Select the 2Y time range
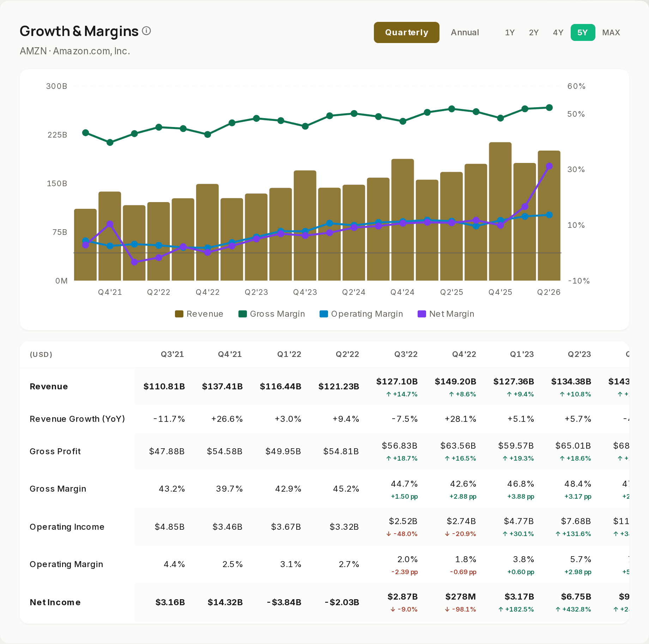649x644 pixels. coord(534,32)
